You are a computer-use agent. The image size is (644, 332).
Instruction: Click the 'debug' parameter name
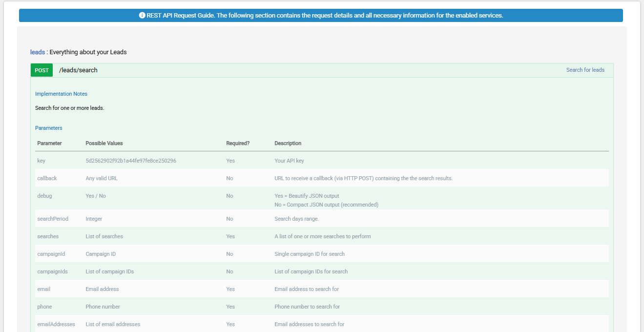[44, 196]
